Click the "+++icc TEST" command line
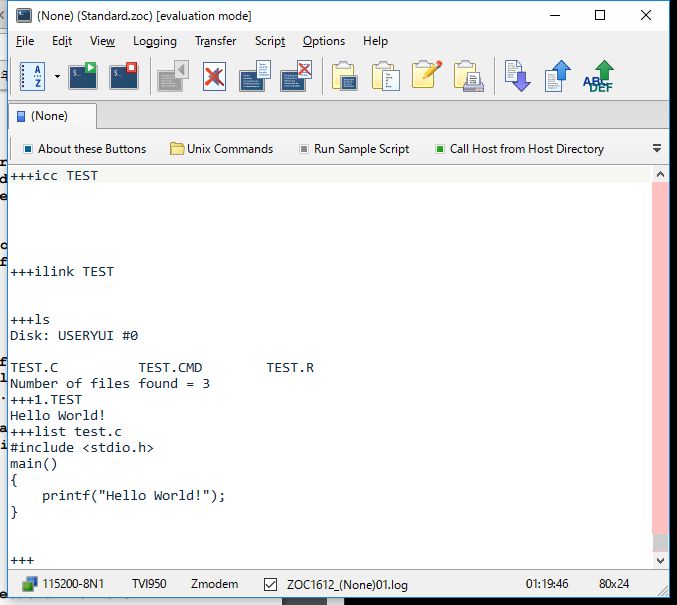677x605 pixels. coord(54,176)
